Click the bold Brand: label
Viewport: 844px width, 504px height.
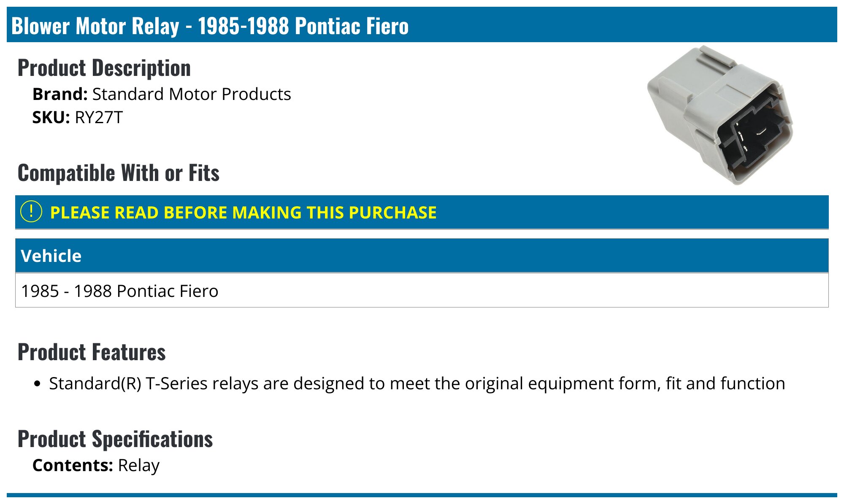pyautogui.click(x=60, y=94)
